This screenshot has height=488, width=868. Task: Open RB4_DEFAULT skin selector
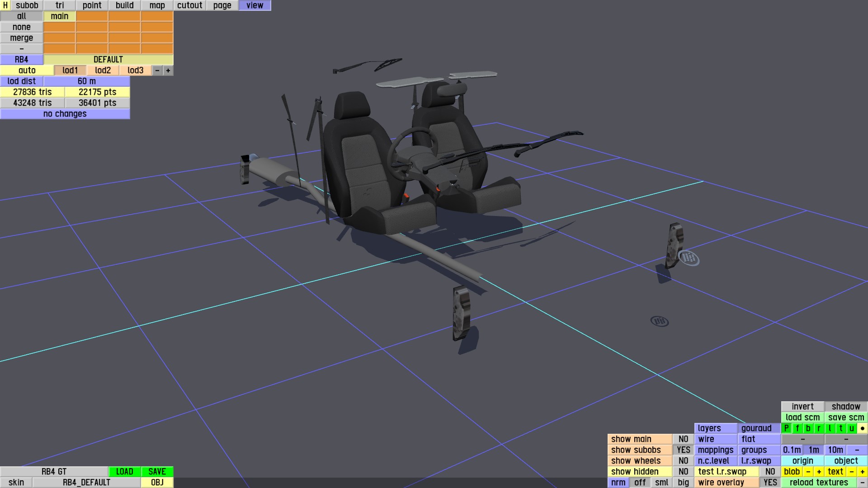[86, 483]
